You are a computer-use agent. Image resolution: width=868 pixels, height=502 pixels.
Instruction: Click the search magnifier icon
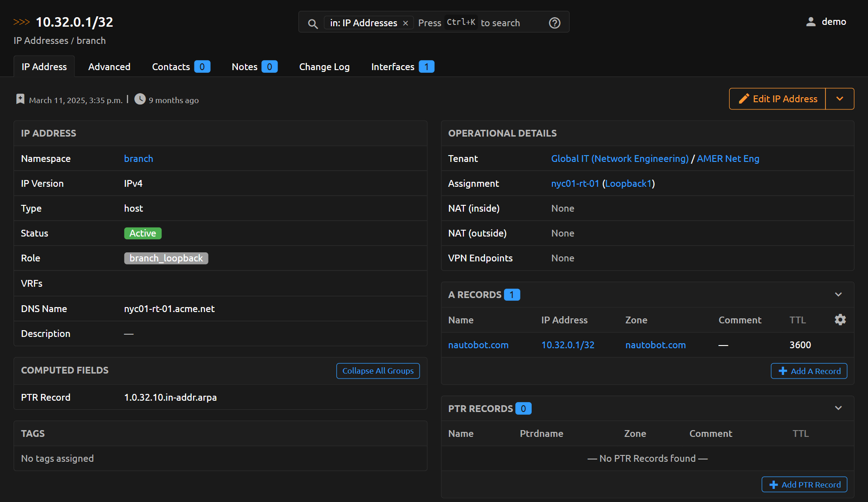(x=312, y=24)
